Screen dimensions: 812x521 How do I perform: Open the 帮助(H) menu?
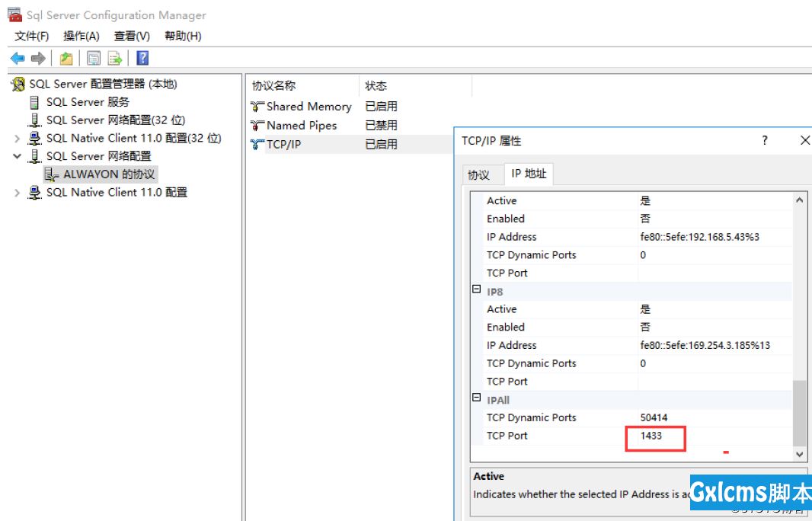point(183,36)
